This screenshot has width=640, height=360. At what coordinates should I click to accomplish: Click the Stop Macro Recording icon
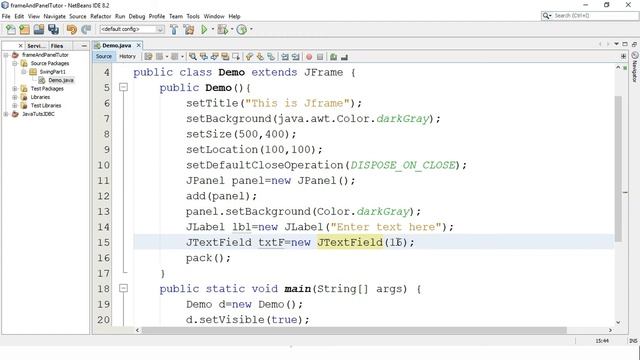320,57
